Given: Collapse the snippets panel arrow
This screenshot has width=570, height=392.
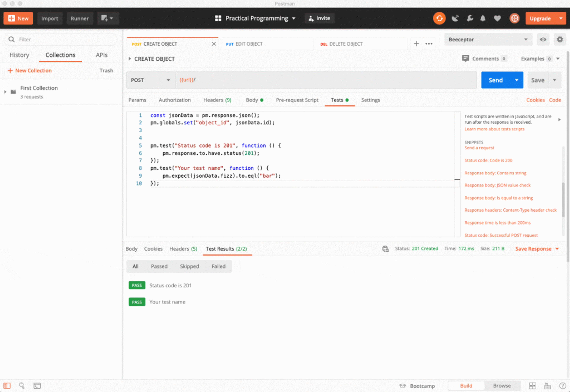Looking at the screenshot, I should click(559, 119).
